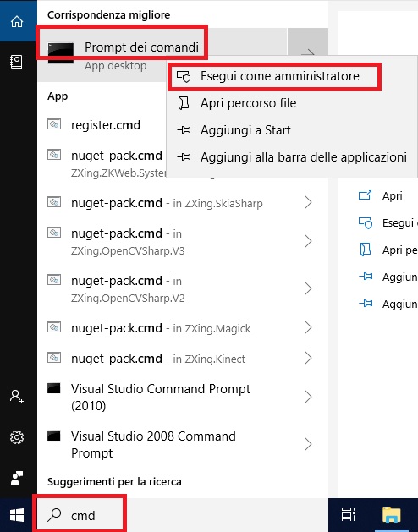The height and width of the screenshot is (532, 418).
Task: Open the notebook icon in the left sidebar
Action: (x=17, y=62)
